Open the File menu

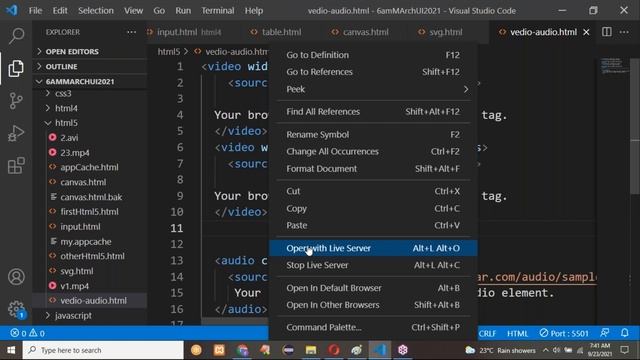(35, 10)
